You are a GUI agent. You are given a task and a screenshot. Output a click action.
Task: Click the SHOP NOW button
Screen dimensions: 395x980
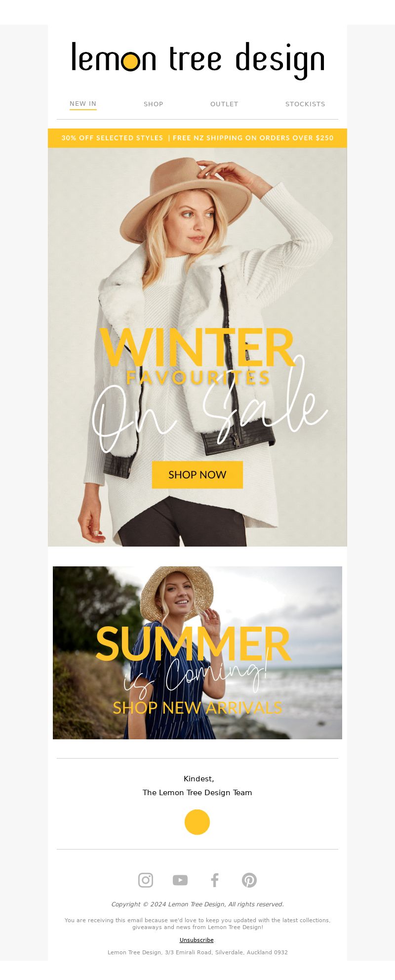tap(197, 475)
